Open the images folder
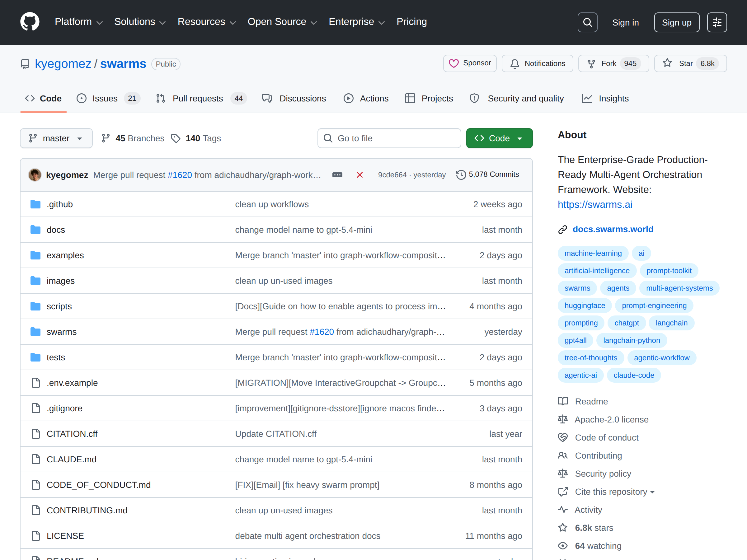 point(60,281)
